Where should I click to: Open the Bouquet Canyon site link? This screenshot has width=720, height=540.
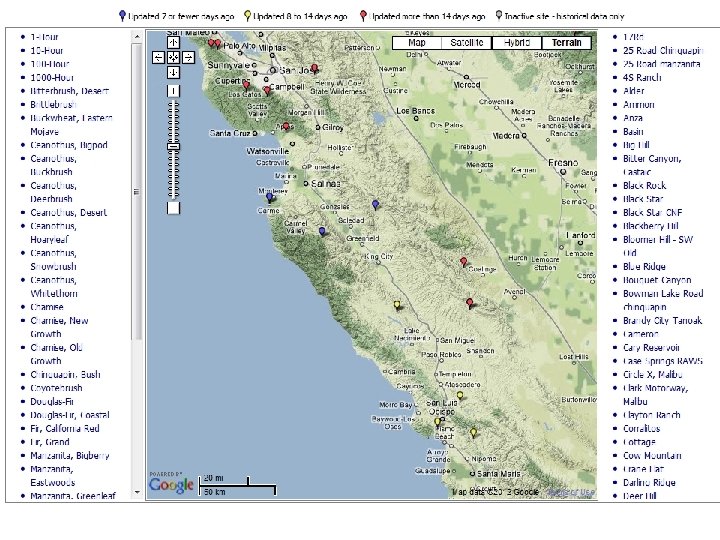(x=657, y=280)
